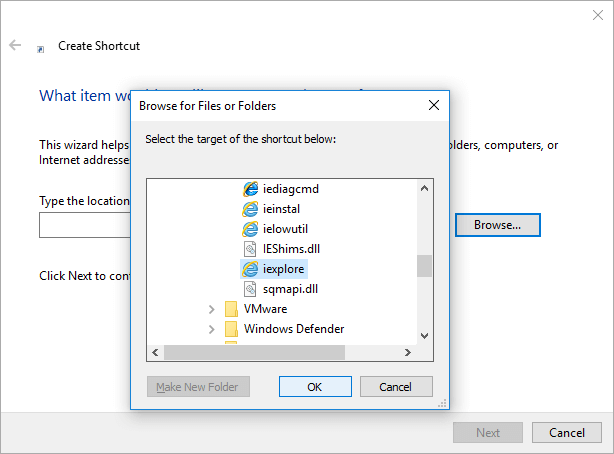Click the ieinstal Internet Explorer icon
The image size is (614, 454).
pyautogui.click(x=251, y=209)
